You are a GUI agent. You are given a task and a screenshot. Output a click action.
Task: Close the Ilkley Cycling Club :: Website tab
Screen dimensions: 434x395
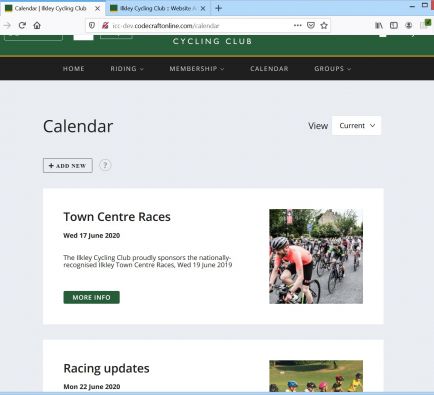203,9
